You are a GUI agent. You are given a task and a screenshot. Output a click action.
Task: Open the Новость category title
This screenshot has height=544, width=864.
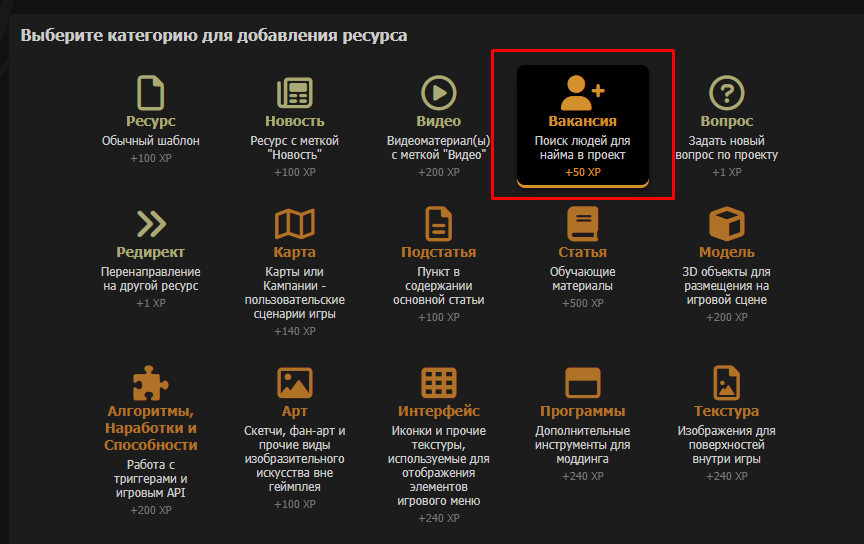click(295, 121)
